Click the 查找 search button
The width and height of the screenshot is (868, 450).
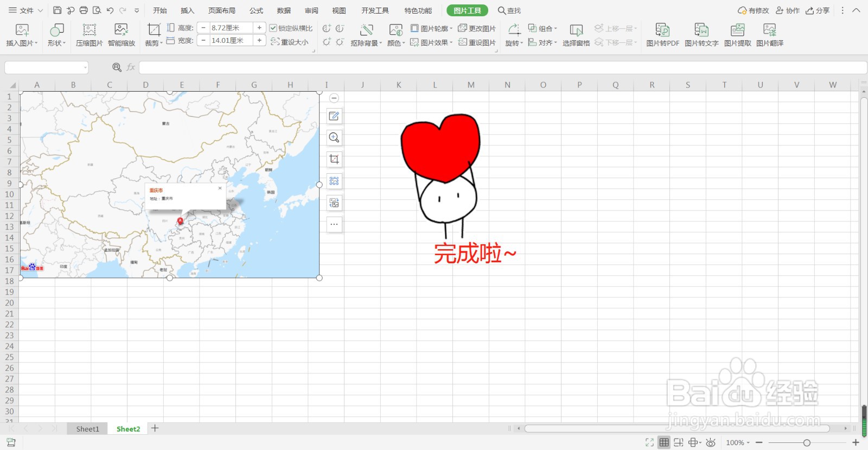[x=509, y=10]
